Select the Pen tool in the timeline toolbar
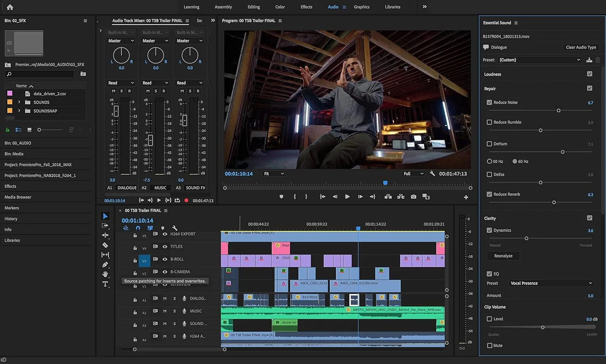 coord(105,264)
